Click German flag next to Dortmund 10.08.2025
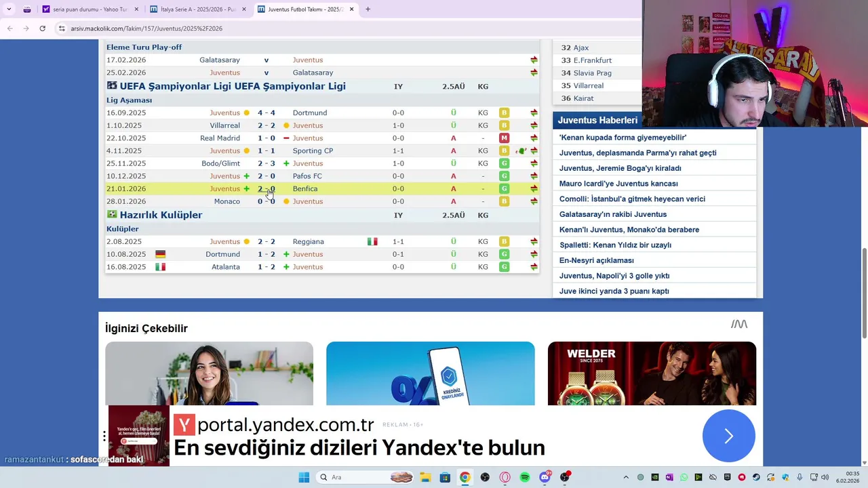Screen dimensions: 868x488 [x=160, y=254]
